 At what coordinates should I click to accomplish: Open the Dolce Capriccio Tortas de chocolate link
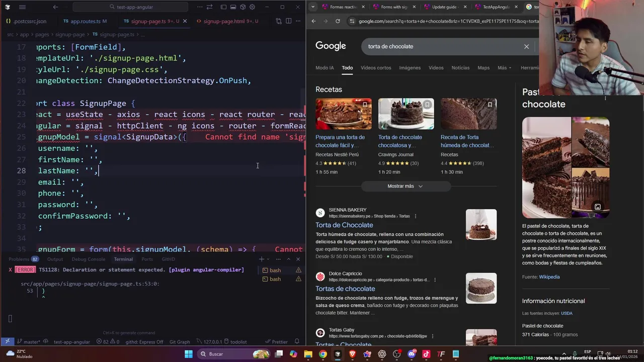pyautogui.click(x=345, y=289)
